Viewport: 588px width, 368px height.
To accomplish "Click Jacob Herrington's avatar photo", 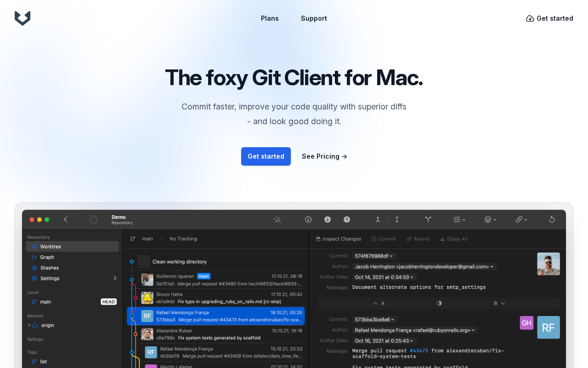I will pos(548,264).
